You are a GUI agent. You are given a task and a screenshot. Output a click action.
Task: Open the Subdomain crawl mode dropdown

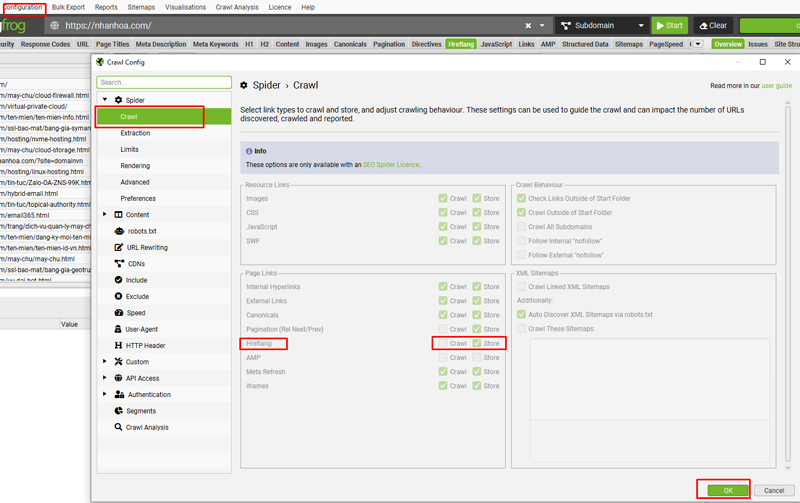pos(601,25)
